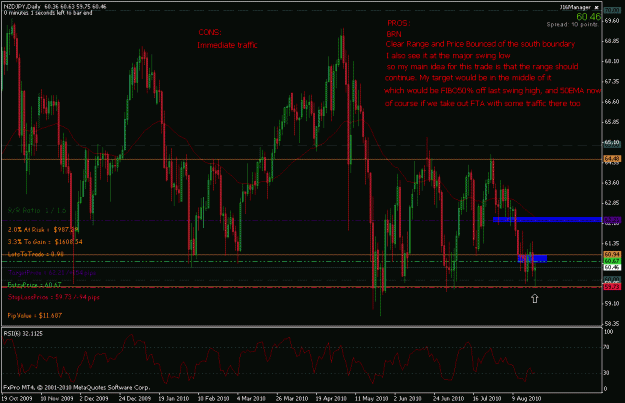Click the '4 Mar 2010' date on time axis
Viewport: 625px width, 403px height.
[251, 398]
